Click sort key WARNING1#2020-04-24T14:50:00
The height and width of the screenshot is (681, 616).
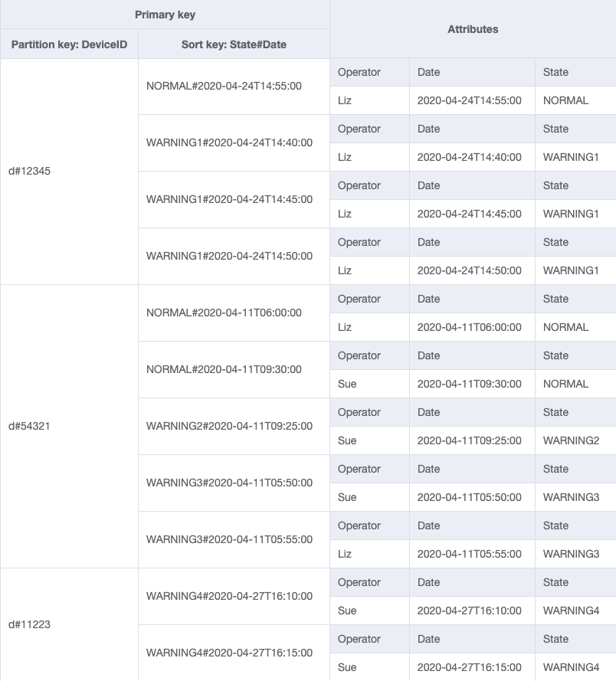pyautogui.click(x=229, y=256)
